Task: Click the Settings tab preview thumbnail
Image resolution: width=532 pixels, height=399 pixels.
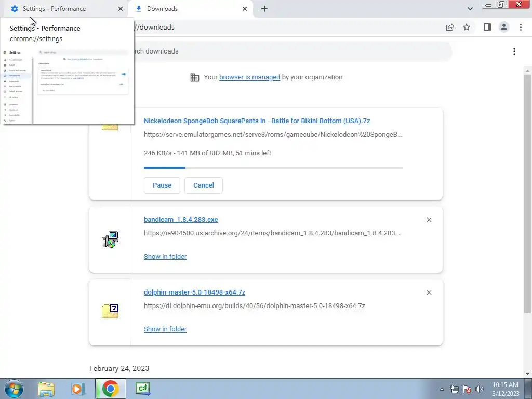Action: point(66,86)
